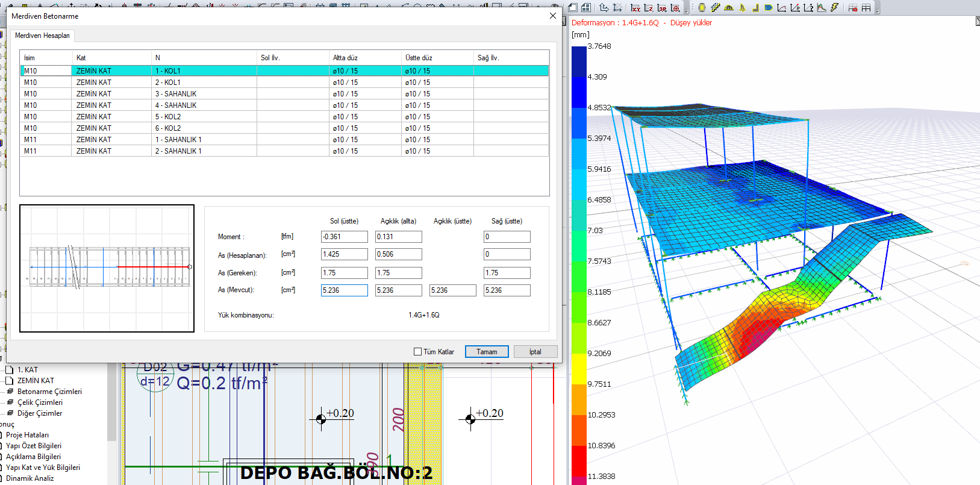This screenshot has height=485, width=980.
Task: Click the Altta düz column header
Action: 365,58
